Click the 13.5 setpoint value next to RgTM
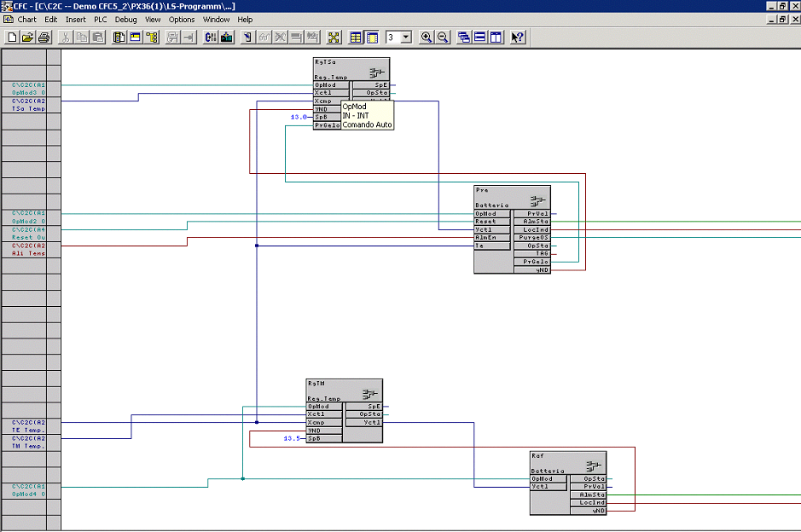 click(x=292, y=438)
